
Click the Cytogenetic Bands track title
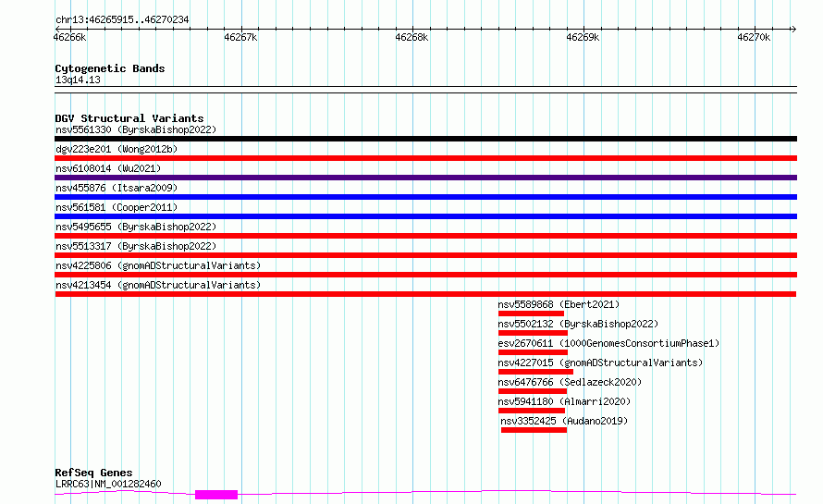110,68
